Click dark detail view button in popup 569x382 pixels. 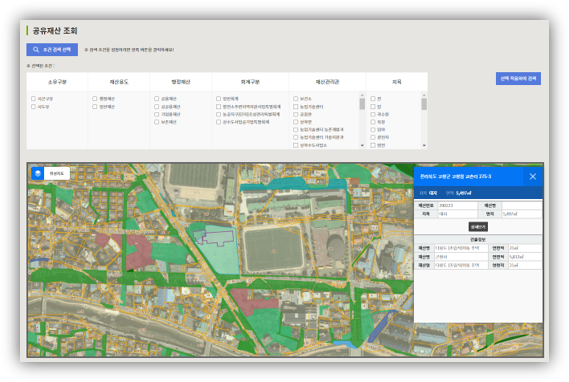click(x=478, y=227)
